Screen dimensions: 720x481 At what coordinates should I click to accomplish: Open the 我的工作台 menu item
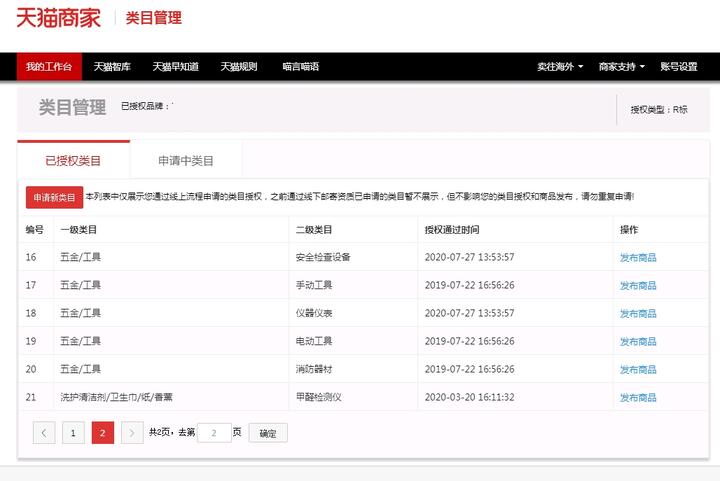click(x=49, y=67)
